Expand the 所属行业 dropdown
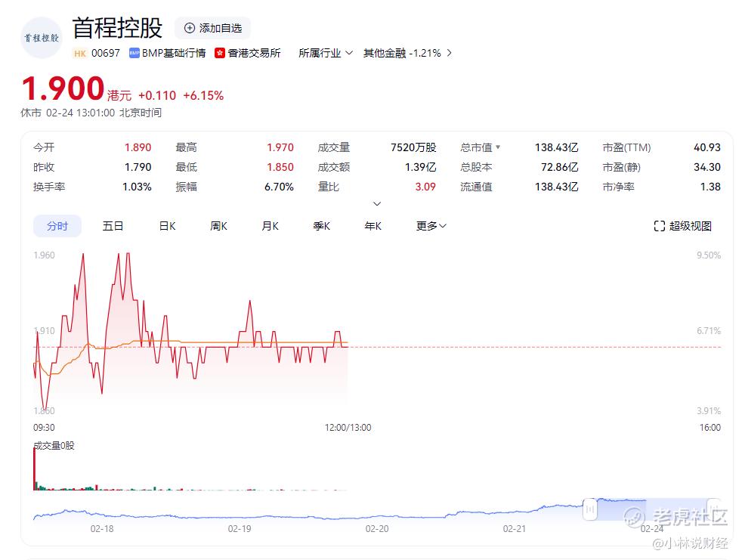 click(326, 53)
